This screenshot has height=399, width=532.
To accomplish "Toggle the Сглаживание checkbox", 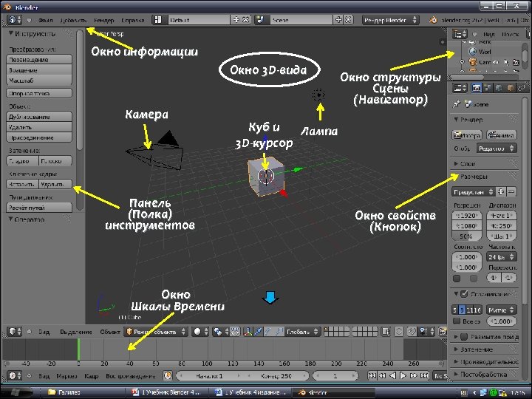I will [465, 294].
